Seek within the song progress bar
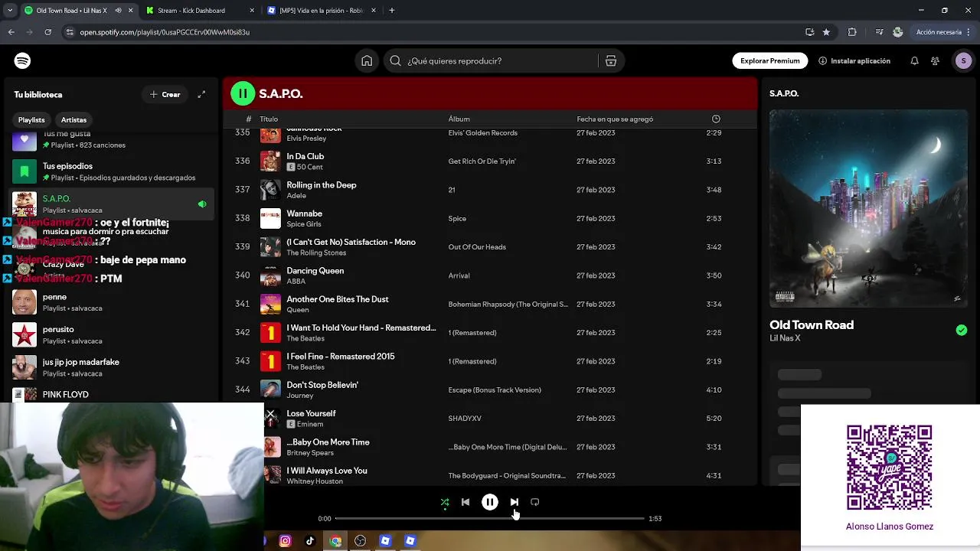 click(x=490, y=519)
